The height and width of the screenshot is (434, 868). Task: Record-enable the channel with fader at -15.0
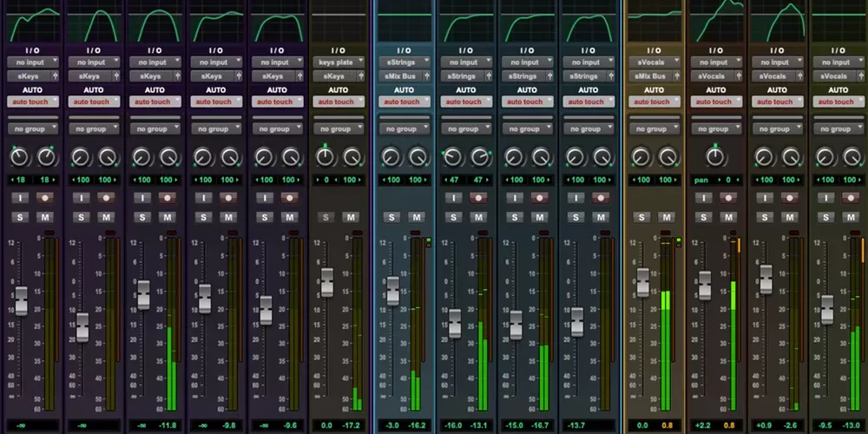(540, 198)
